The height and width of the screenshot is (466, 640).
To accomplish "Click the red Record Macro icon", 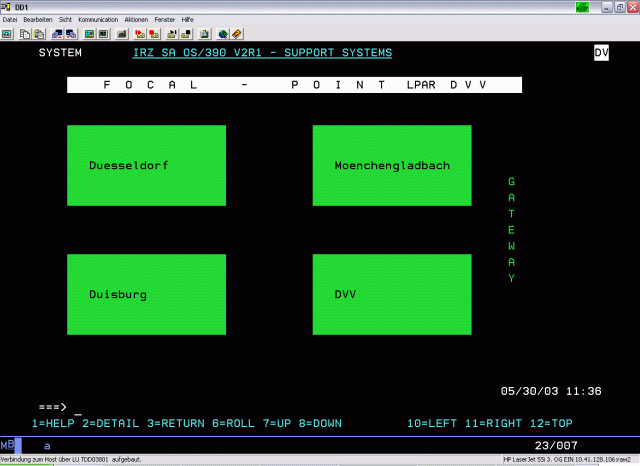I will (x=139, y=33).
